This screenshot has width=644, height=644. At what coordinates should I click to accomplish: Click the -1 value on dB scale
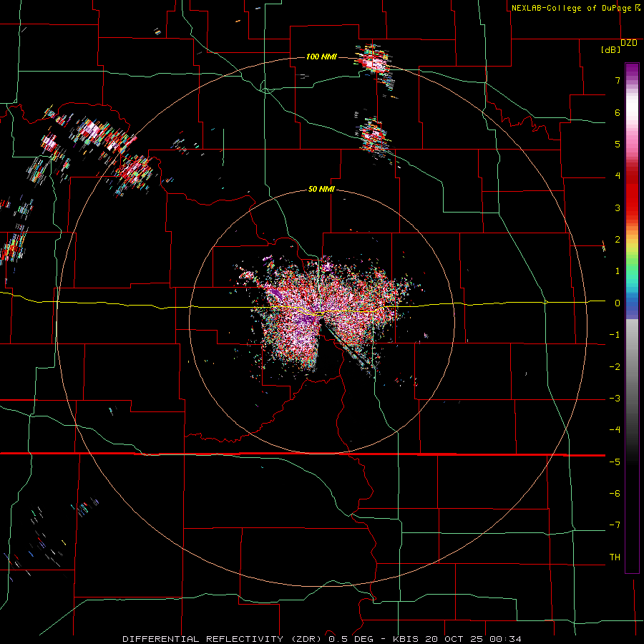click(x=615, y=335)
